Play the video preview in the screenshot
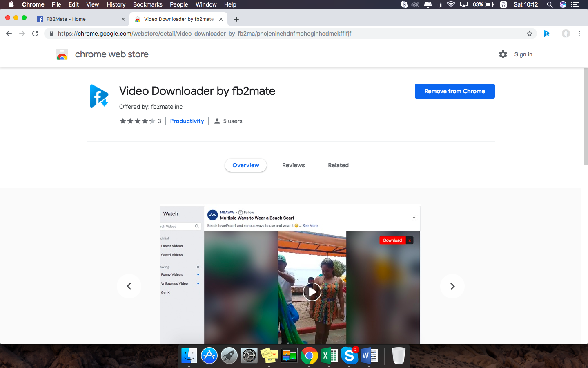The width and height of the screenshot is (588, 368). (312, 292)
